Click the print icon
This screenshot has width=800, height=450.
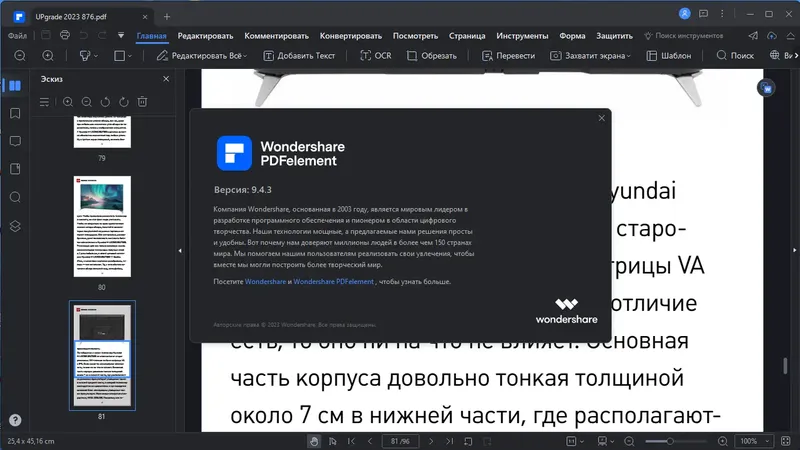tap(65, 35)
